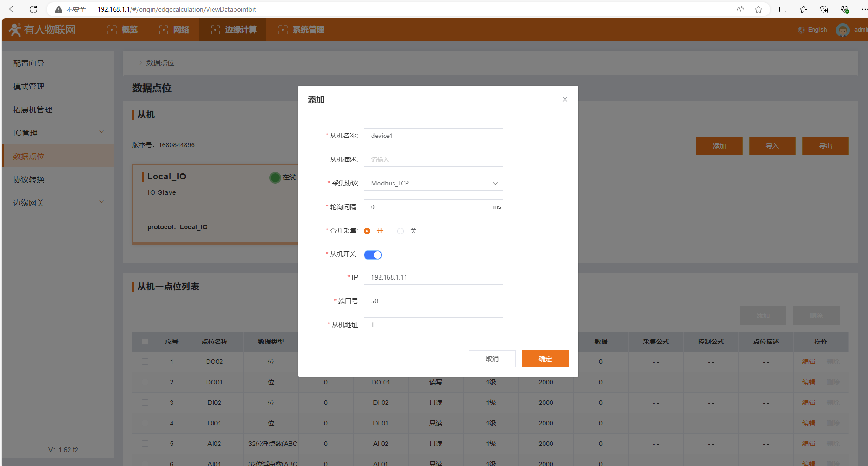
Task: Focus the 从机描述 description field
Action: pos(433,159)
